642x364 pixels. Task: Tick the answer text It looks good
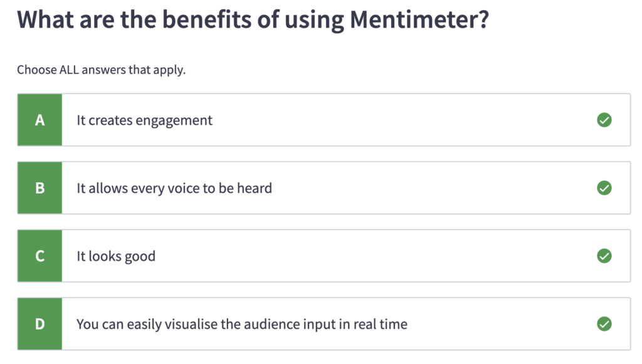coord(116,256)
